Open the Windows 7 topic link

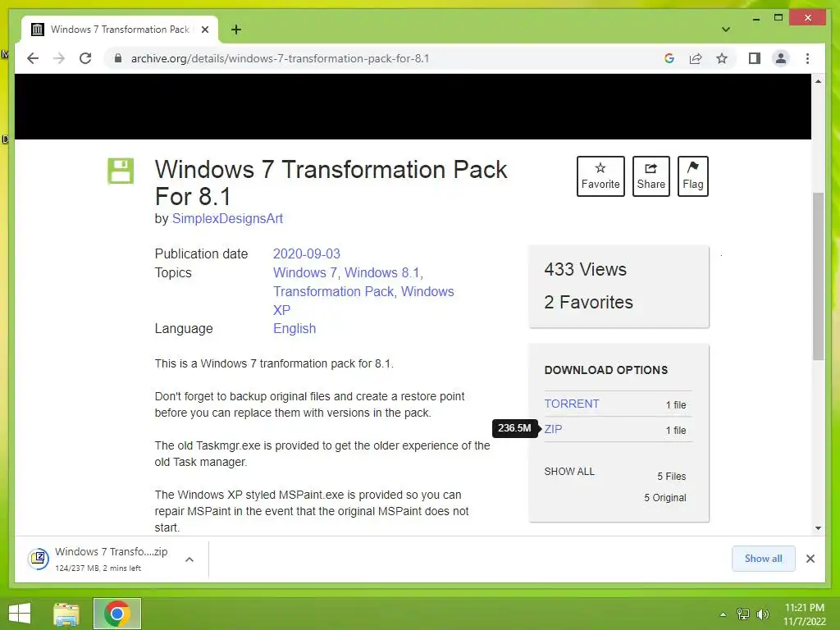coord(305,272)
